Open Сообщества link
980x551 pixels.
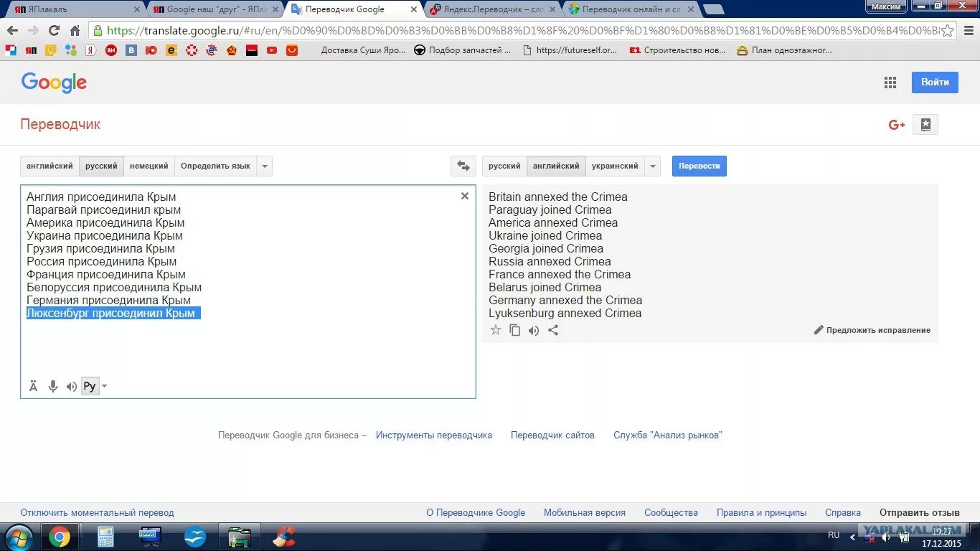click(x=671, y=512)
